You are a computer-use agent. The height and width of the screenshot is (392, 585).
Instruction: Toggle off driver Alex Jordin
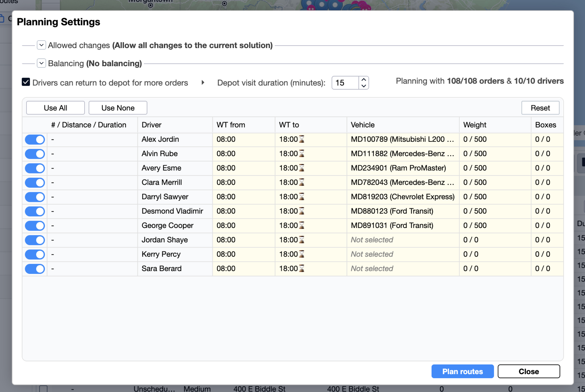[x=35, y=140]
